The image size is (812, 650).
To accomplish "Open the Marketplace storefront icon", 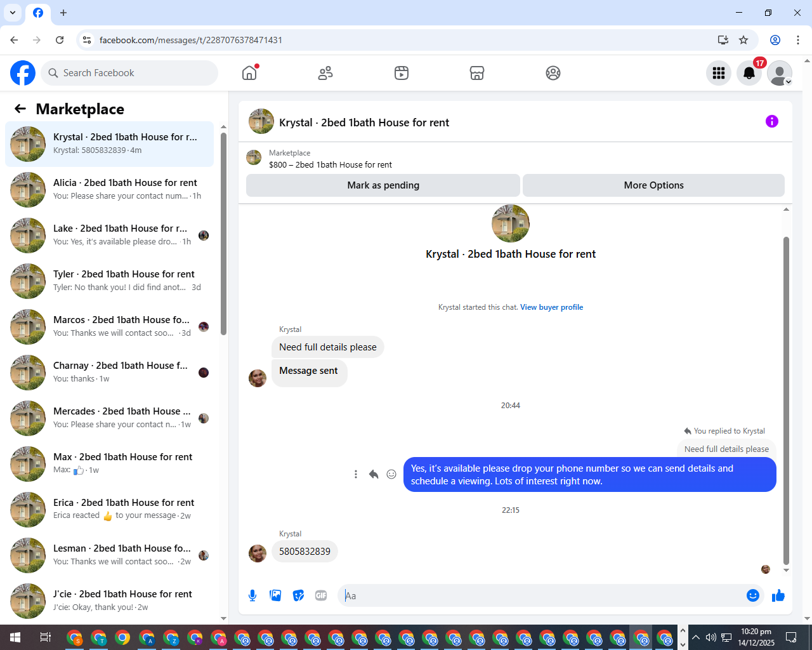I will click(x=477, y=73).
